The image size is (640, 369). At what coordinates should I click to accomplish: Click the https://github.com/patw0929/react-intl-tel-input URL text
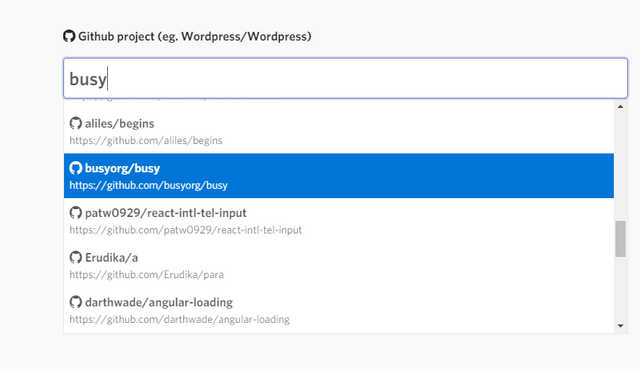(185, 230)
